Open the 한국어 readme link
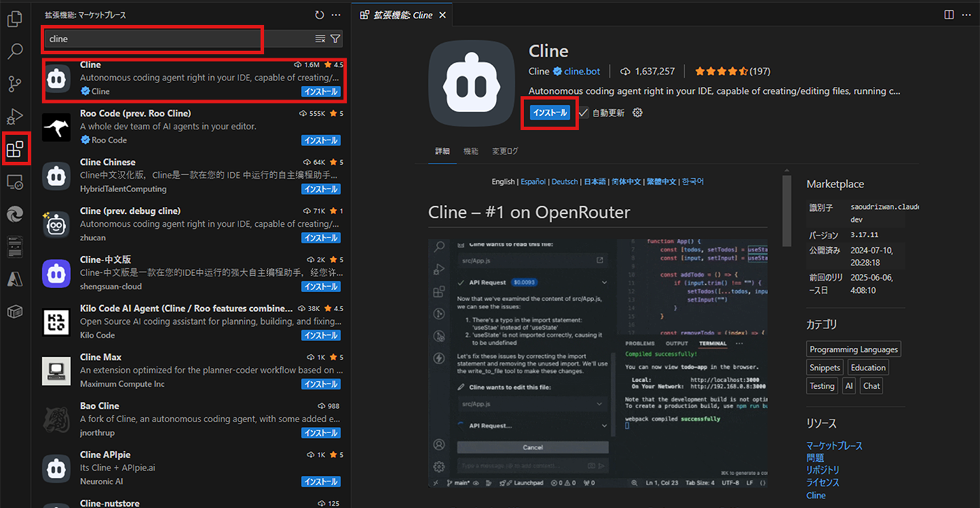 (693, 182)
